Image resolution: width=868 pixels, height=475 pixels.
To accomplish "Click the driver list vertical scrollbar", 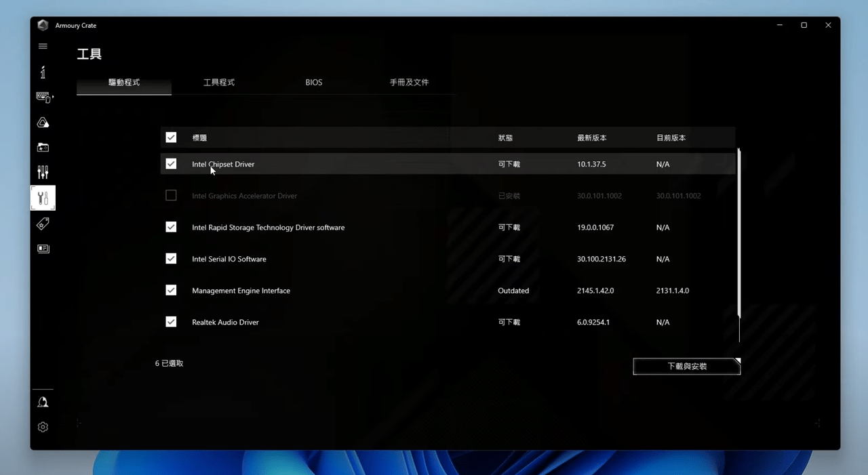I will coord(739,234).
